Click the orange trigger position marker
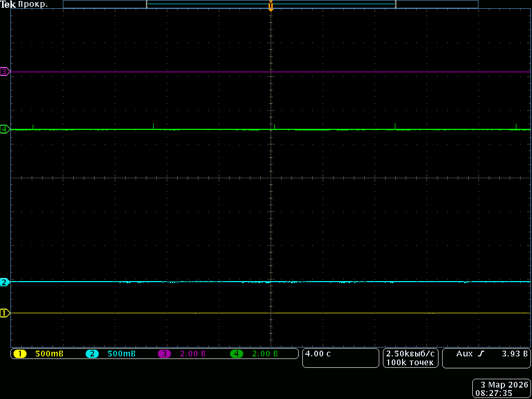The height and width of the screenshot is (399, 532). tap(271, 7)
